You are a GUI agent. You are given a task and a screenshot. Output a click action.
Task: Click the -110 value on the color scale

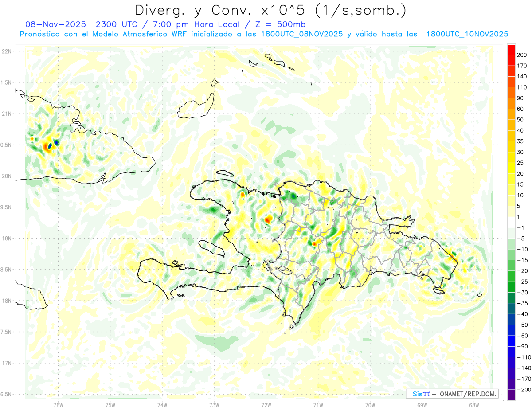tap(523, 357)
